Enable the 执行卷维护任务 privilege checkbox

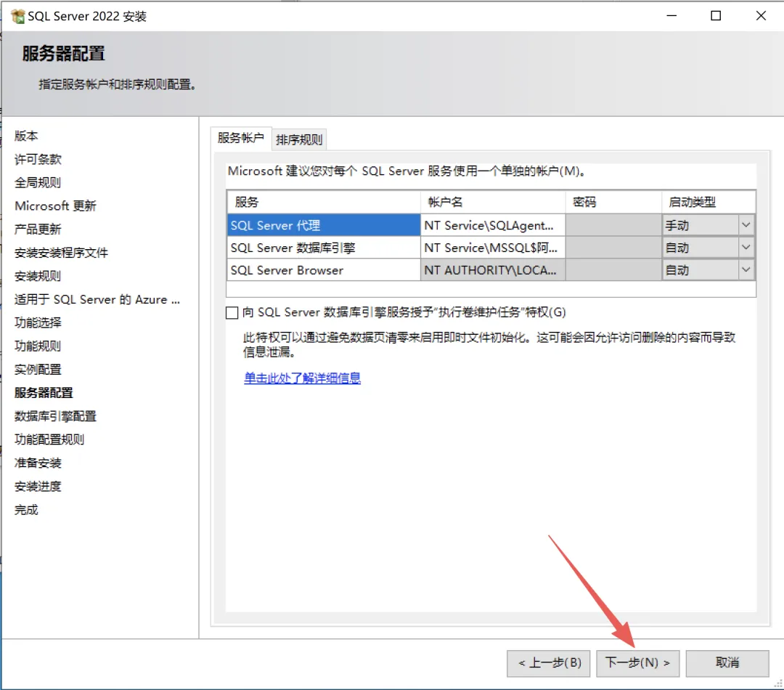pyautogui.click(x=232, y=313)
